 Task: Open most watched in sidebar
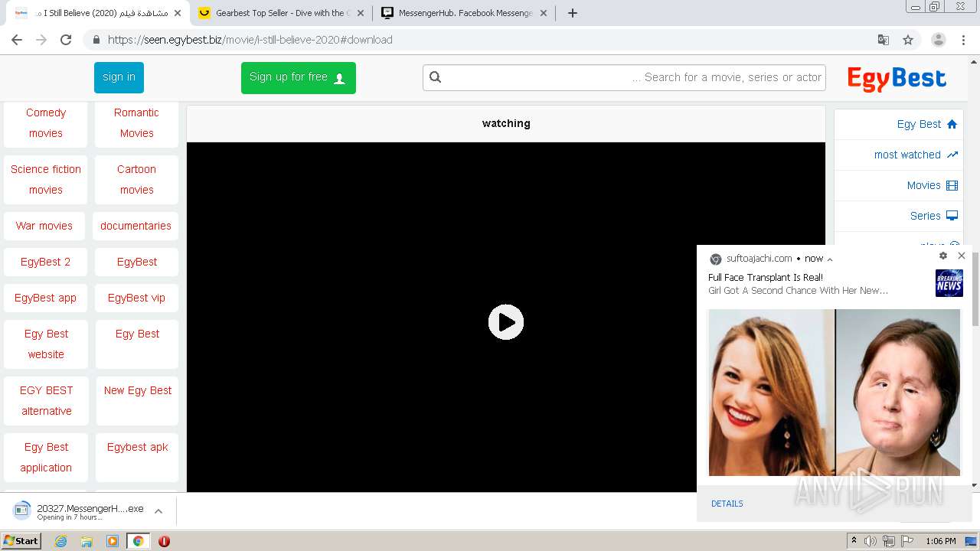(916, 155)
